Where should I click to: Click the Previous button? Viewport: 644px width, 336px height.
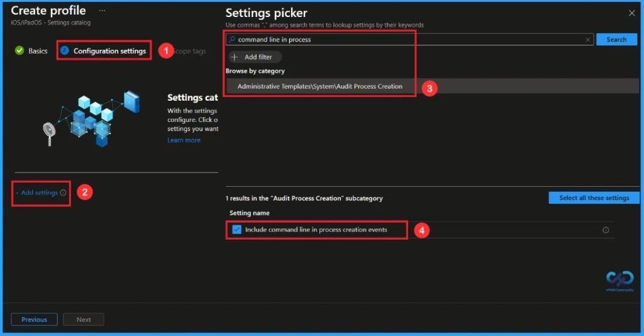click(34, 319)
